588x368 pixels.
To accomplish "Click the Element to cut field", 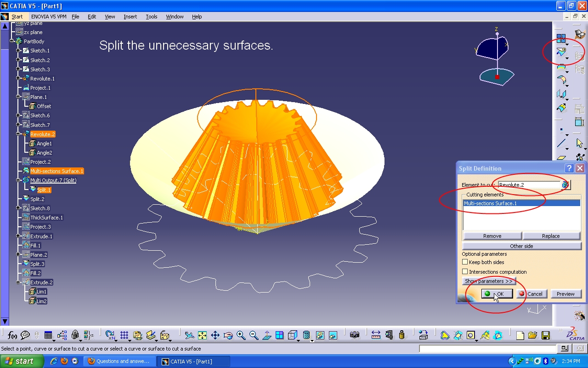I will pyautogui.click(x=529, y=185).
